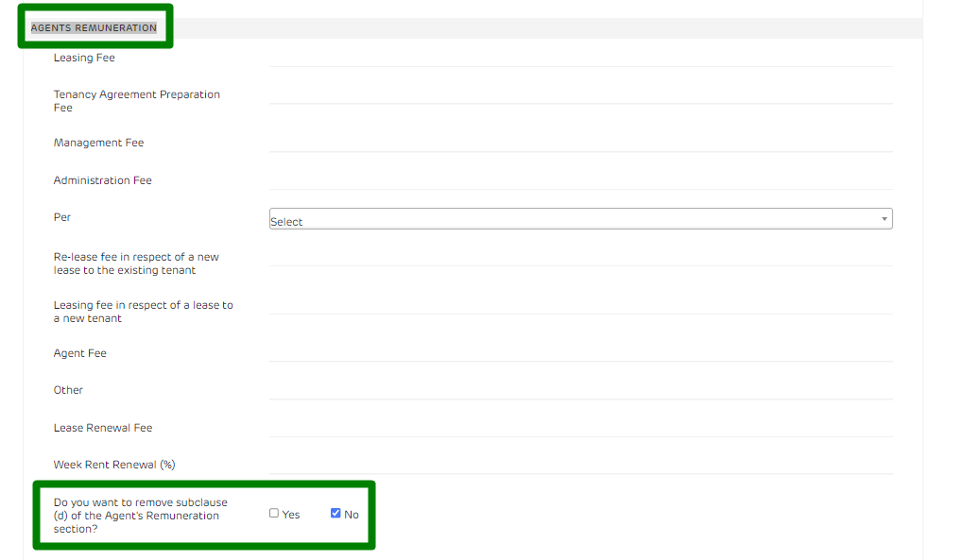Untick the No checkbox for subclause (d)
Image resolution: width=964 pixels, height=560 pixels.
tap(336, 514)
